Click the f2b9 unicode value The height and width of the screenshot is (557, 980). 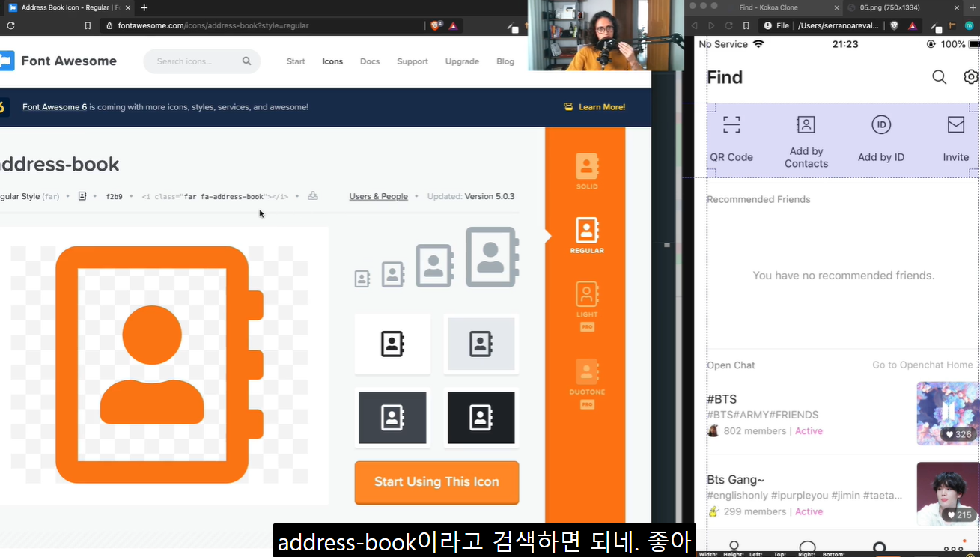tap(114, 197)
